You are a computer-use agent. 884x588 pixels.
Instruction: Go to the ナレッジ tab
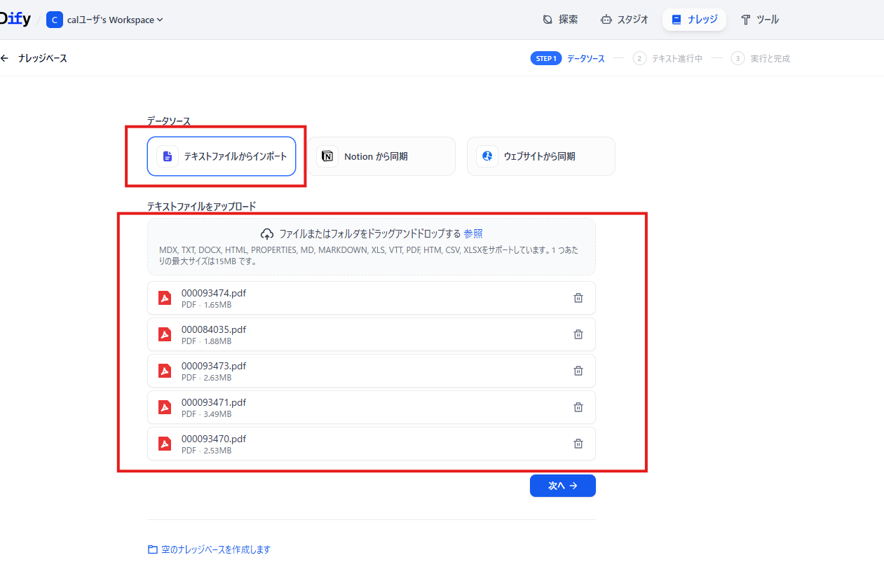pyautogui.click(x=694, y=20)
